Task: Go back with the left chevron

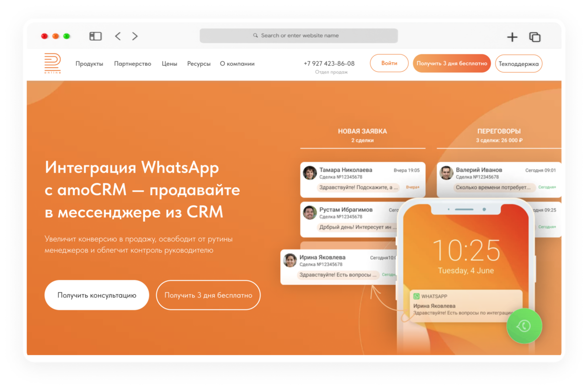Action: [x=118, y=36]
